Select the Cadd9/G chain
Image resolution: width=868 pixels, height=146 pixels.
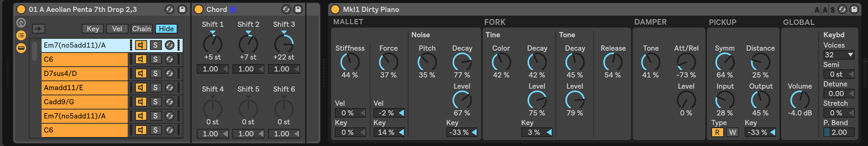85,102
